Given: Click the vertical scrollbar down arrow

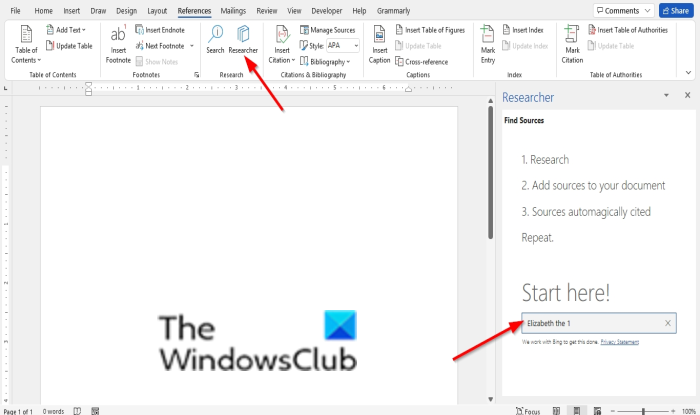Looking at the screenshot, I should (491, 399).
